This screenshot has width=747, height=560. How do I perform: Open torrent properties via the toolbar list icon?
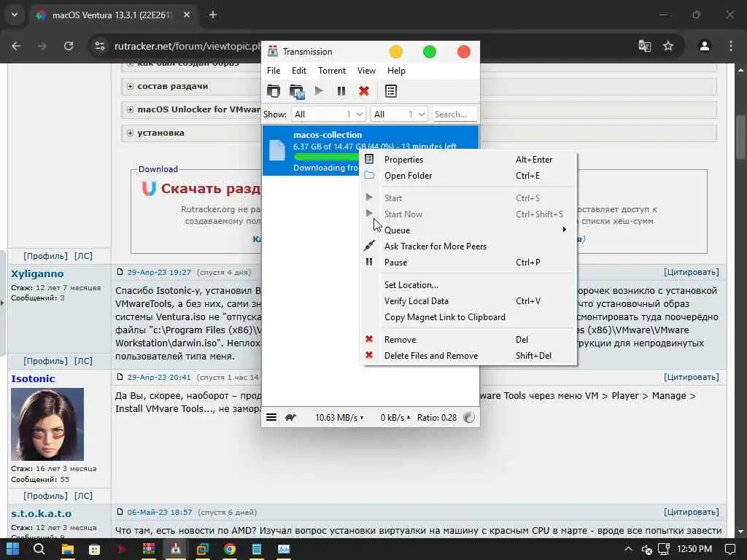click(x=391, y=90)
